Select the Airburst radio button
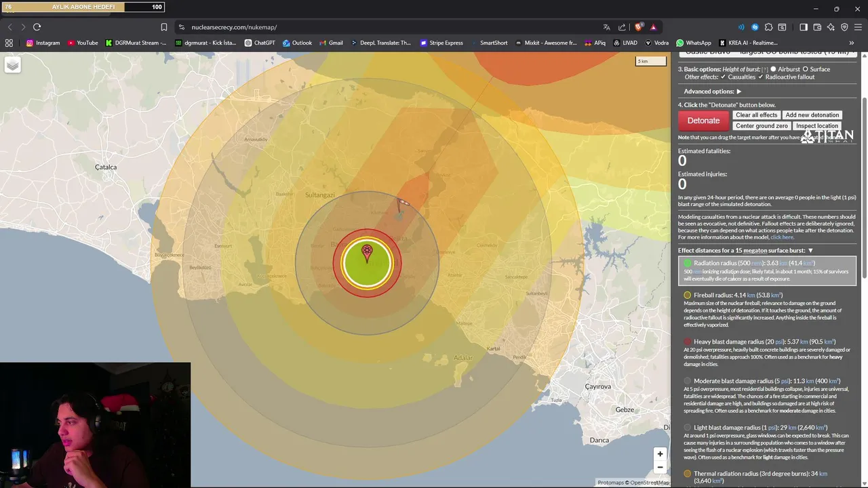This screenshot has width=868, height=488. (773, 69)
